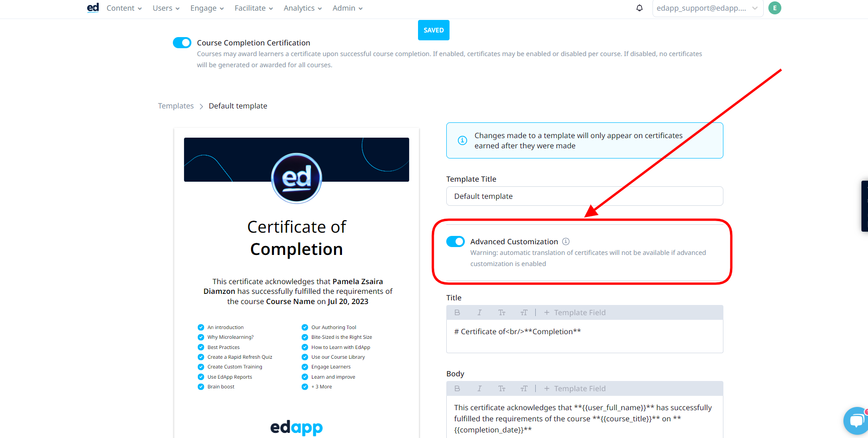Click info icon beside Advanced Customization

(566, 241)
